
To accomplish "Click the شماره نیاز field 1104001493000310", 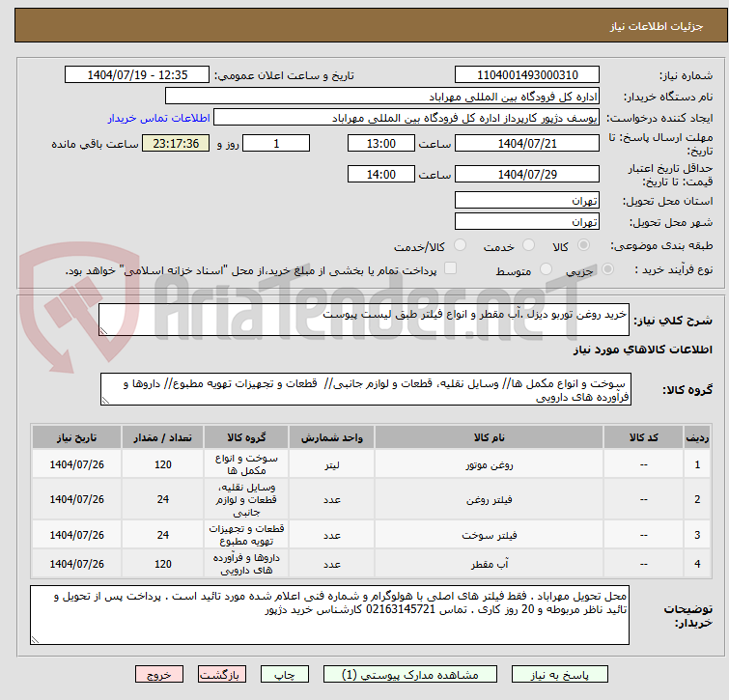I will (x=527, y=75).
